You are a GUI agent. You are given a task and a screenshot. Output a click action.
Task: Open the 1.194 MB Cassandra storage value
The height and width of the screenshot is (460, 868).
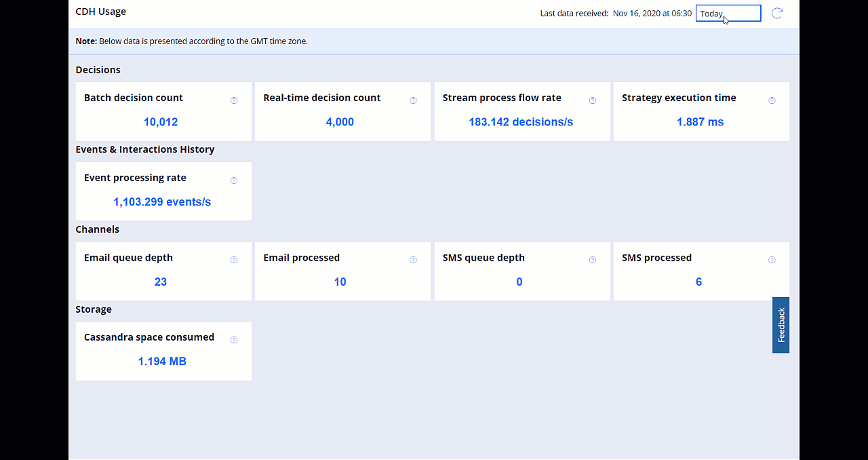click(x=162, y=362)
